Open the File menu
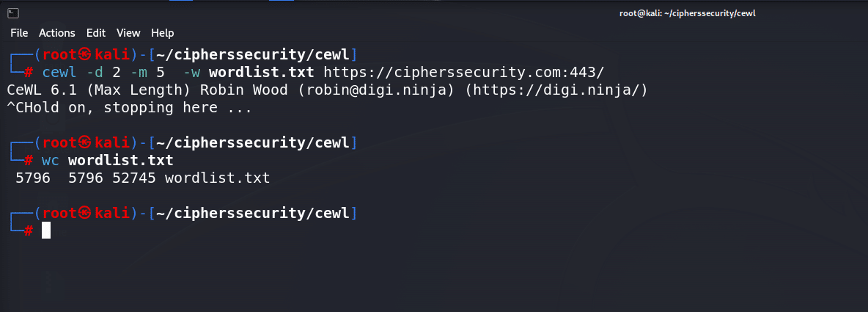Viewport: 868px width, 312px height. (x=19, y=33)
